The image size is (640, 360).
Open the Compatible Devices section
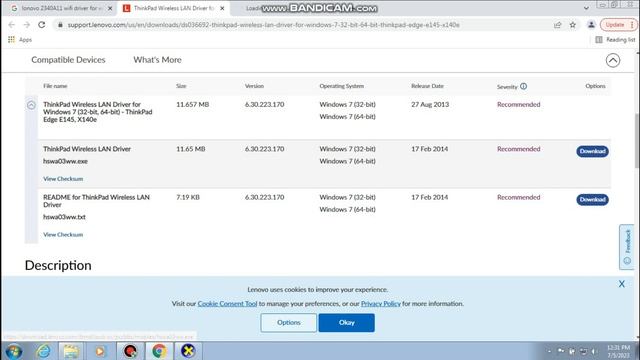[x=68, y=60]
